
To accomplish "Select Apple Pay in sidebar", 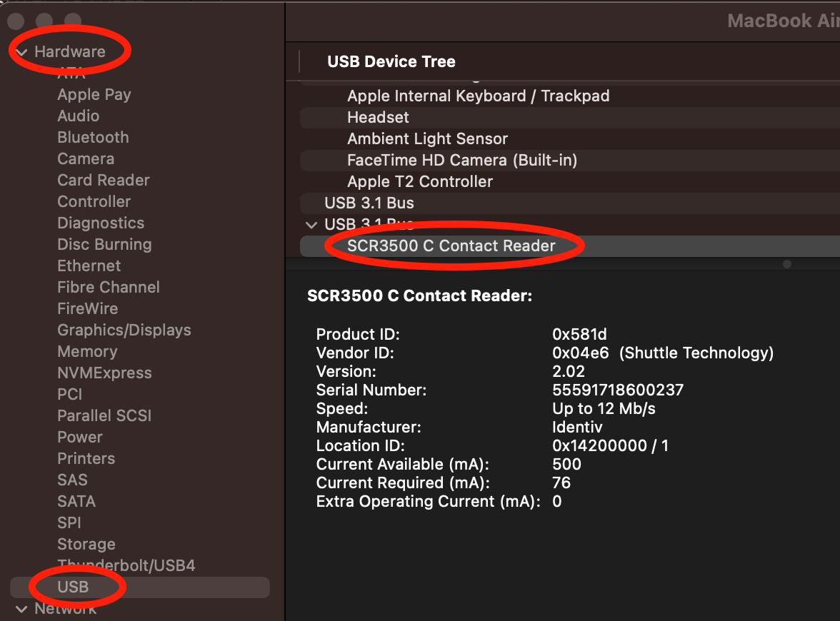I will coord(94,94).
